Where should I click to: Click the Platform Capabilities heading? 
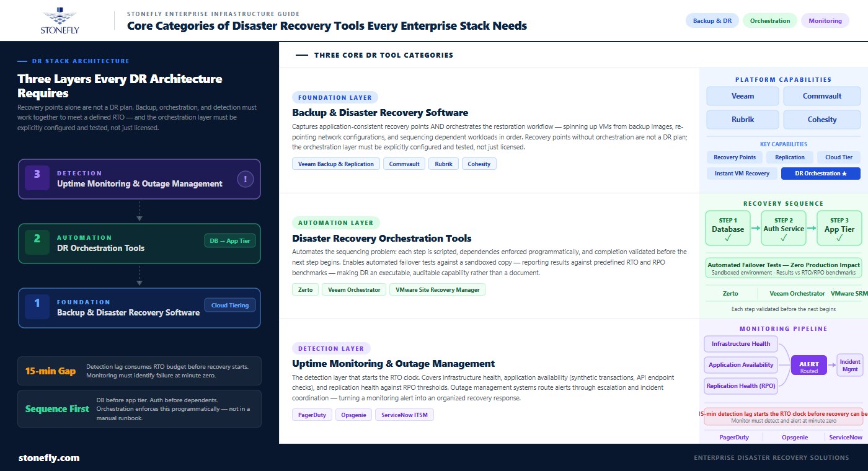pos(784,79)
